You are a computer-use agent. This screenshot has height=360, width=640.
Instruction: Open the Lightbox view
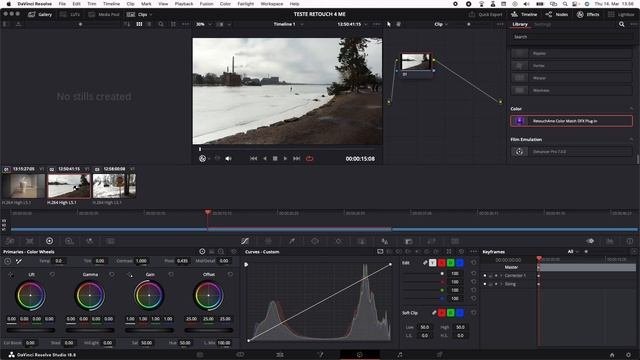621,14
